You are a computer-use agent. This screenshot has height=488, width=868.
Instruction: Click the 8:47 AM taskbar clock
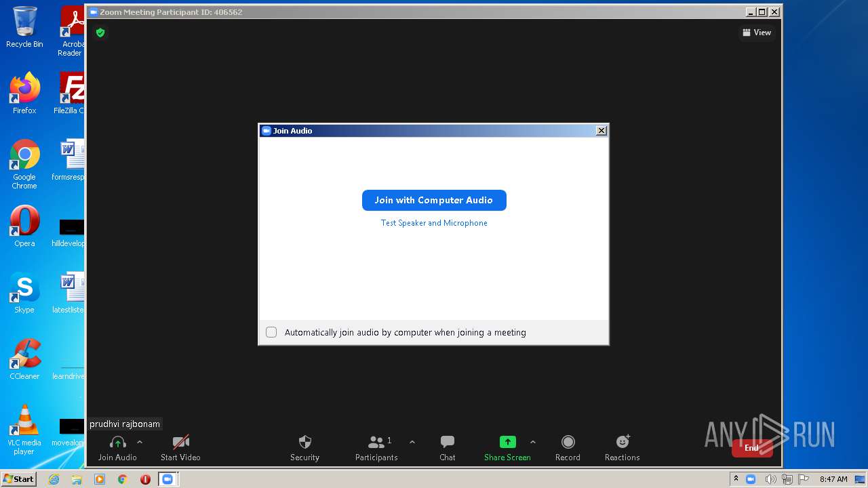tap(833, 479)
